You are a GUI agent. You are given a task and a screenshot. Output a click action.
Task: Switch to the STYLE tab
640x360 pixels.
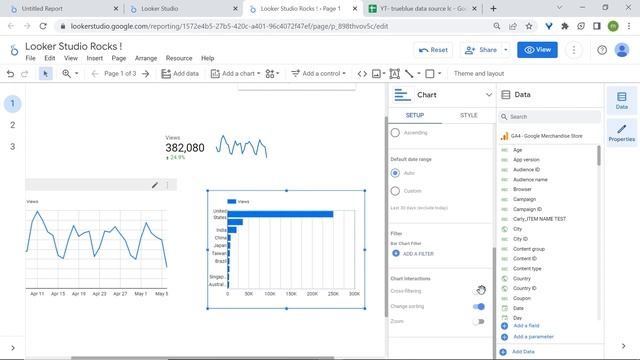(469, 116)
